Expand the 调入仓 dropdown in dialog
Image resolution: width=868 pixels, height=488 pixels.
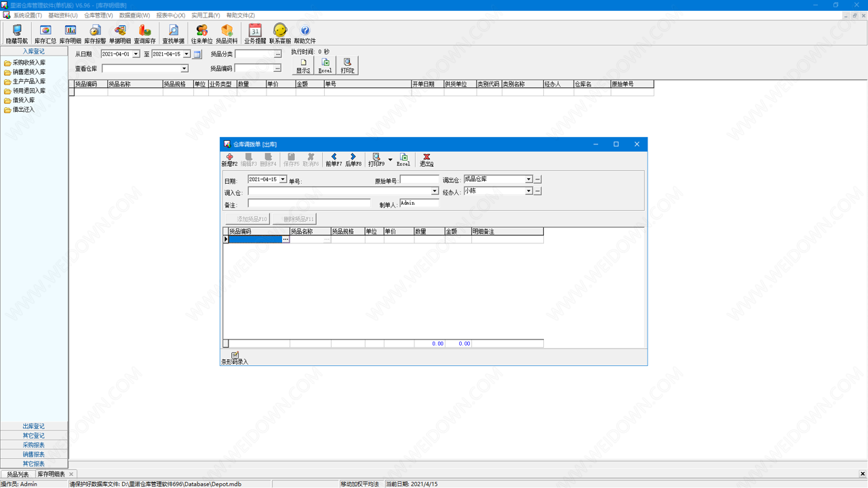click(435, 192)
